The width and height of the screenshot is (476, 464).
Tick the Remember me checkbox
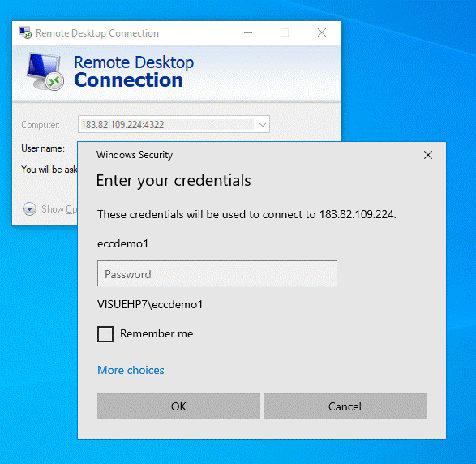(105, 334)
